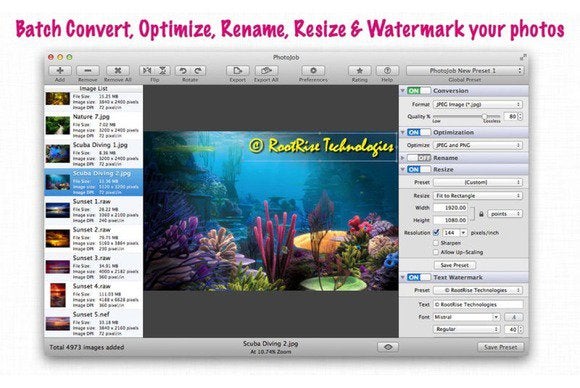Collapse the Conversion section triangle
This screenshot has width=580, height=388.
(x=403, y=91)
